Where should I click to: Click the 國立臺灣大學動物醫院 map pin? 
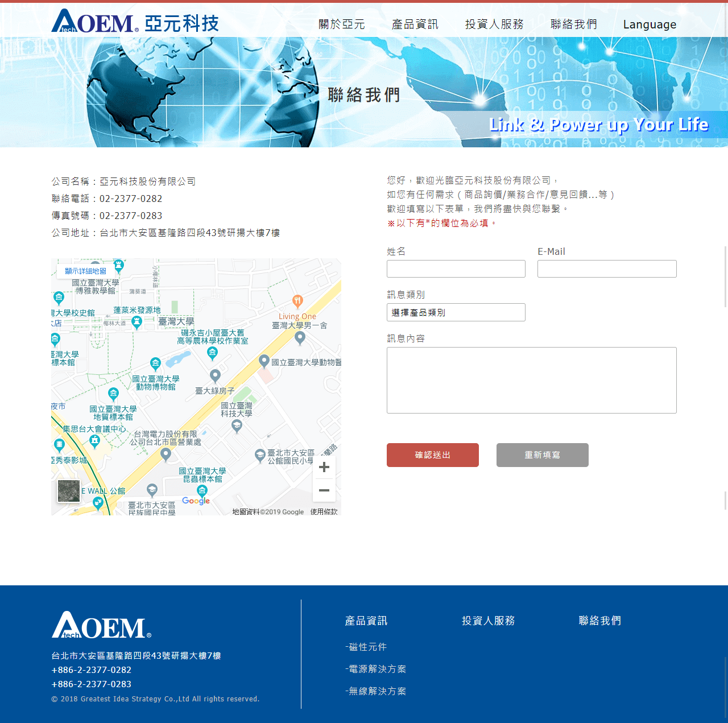(x=264, y=361)
